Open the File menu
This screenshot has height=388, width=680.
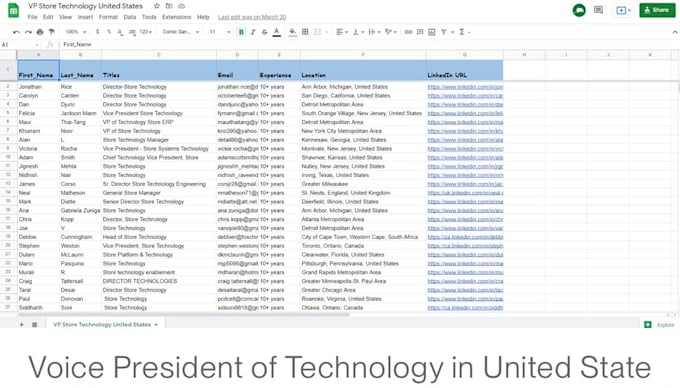(33, 17)
